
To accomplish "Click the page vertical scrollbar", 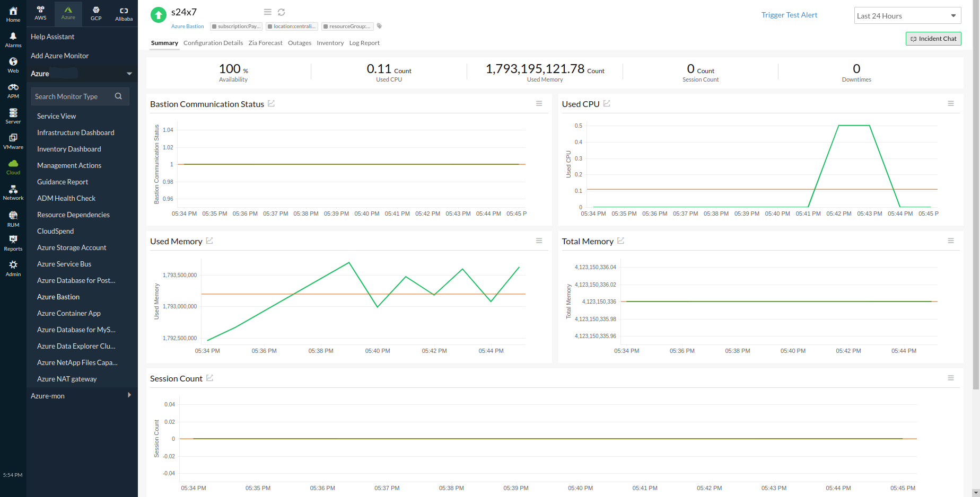I will [x=976, y=195].
